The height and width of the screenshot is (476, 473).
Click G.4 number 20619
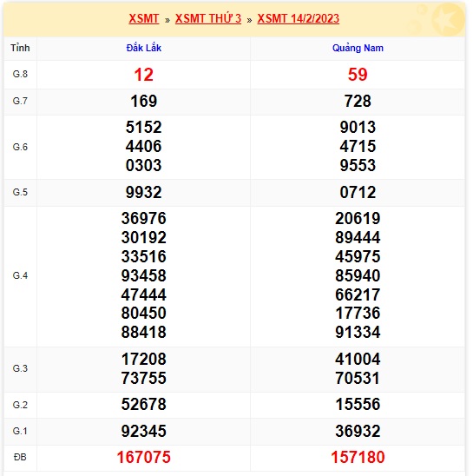(358, 218)
